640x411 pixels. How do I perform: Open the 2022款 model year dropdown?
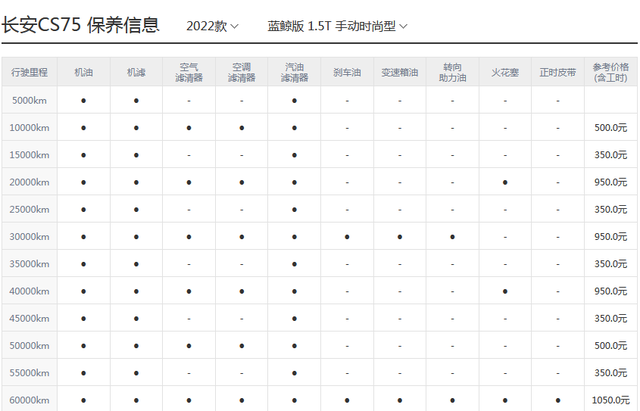(212, 26)
